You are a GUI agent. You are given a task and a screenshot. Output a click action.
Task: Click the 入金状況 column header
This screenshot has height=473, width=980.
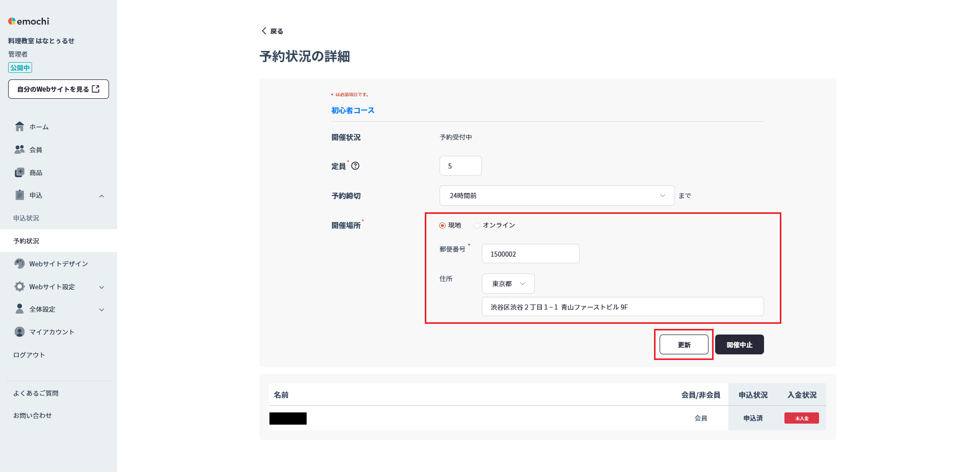(802, 395)
